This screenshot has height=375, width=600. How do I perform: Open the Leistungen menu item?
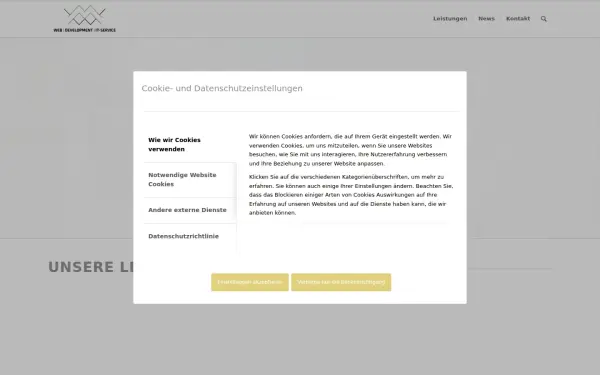(450, 18)
